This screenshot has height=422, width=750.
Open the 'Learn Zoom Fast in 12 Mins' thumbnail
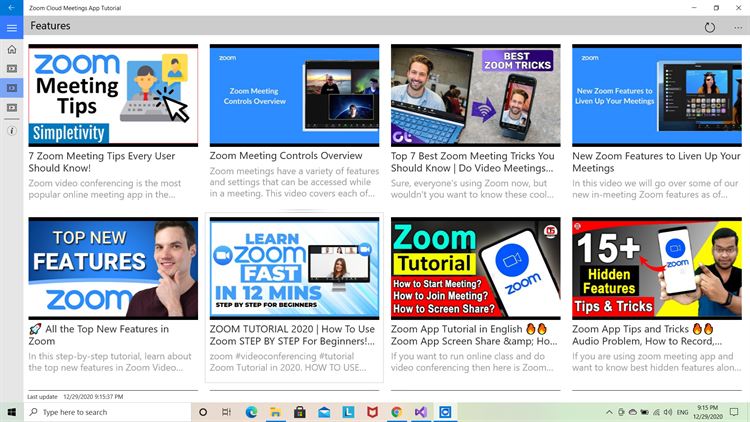point(294,268)
